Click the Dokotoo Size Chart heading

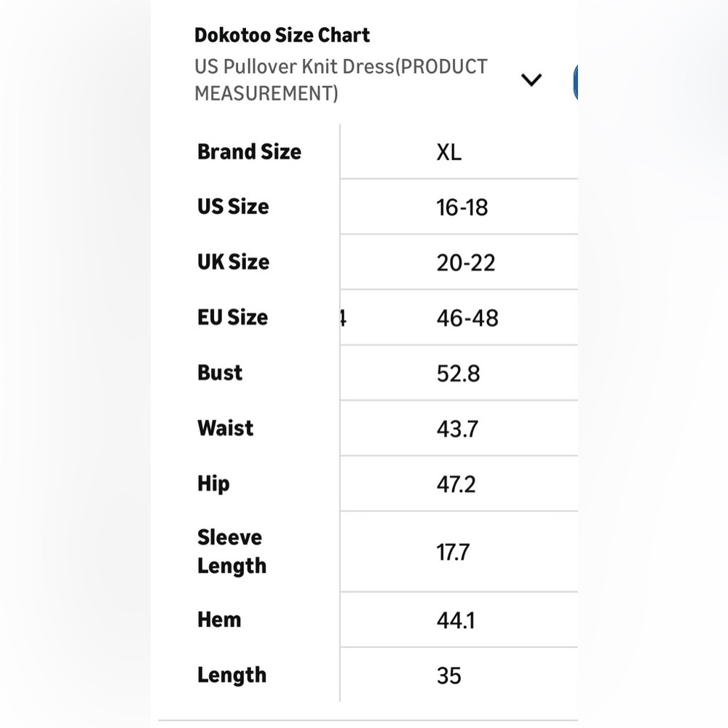point(282,35)
